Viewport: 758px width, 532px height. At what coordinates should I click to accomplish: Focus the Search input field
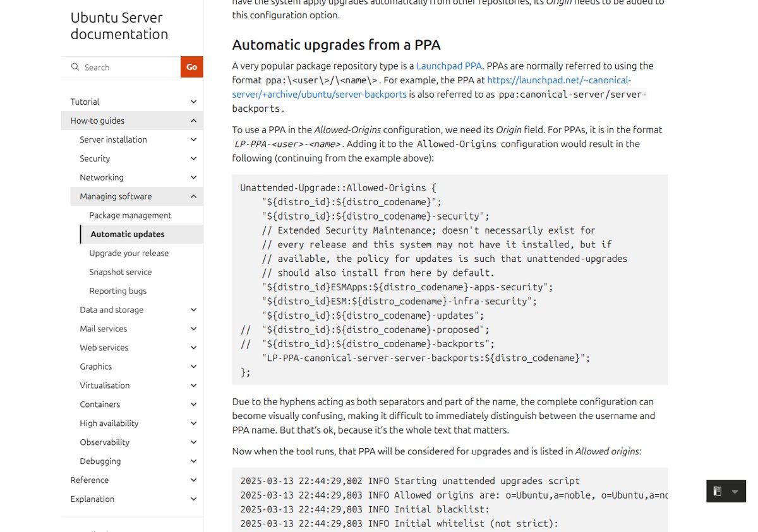tap(131, 67)
